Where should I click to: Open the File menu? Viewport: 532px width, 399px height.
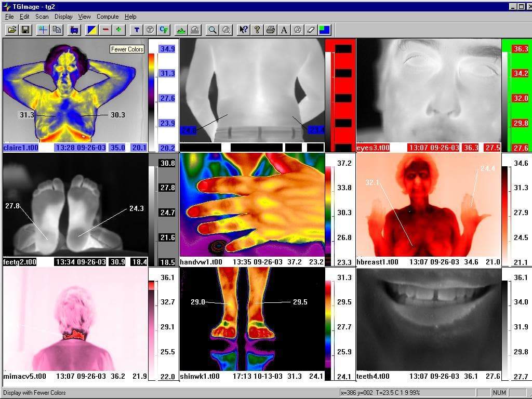pyautogui.click(x=9, y=17)
